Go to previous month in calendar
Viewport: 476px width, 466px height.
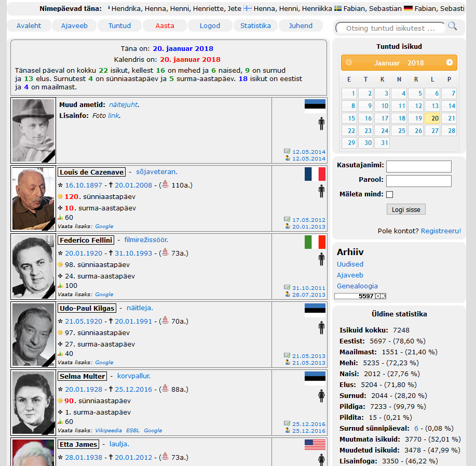349,63
